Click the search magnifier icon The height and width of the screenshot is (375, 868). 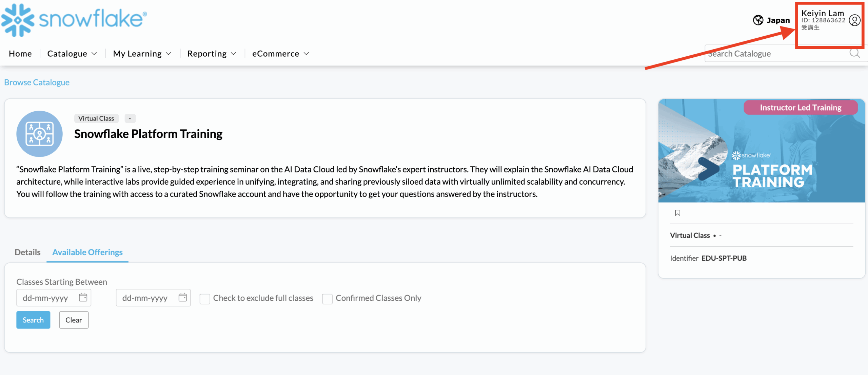[854, 53]
